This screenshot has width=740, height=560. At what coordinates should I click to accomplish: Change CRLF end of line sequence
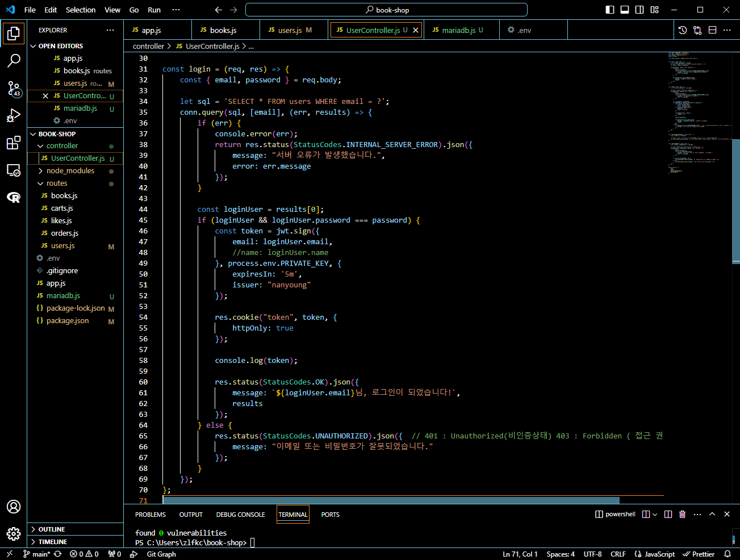[x=618, y=554]
